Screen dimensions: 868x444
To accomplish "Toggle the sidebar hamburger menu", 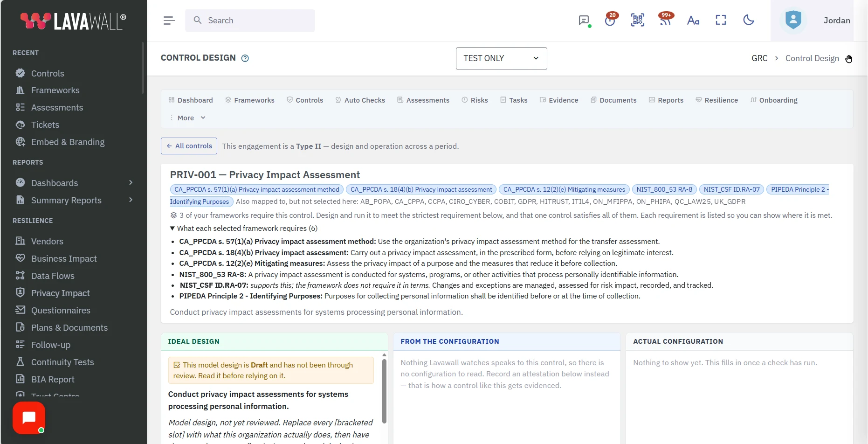I will click(169, 21).
